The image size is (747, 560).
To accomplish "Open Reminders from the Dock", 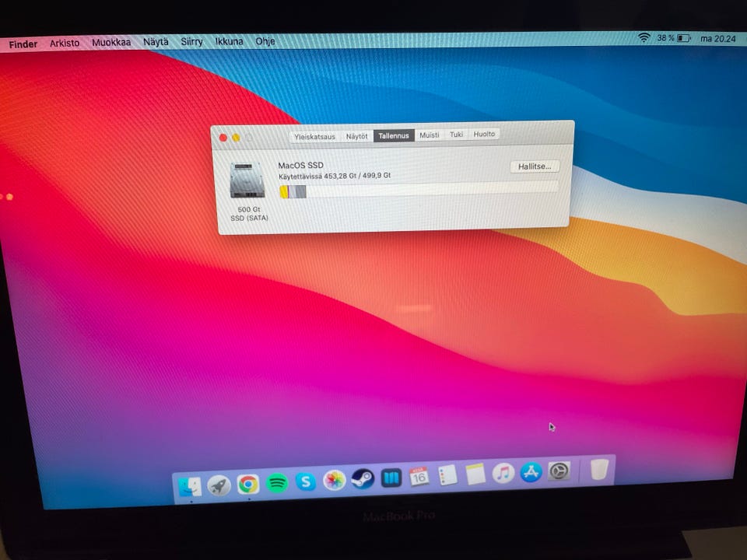I will pyautogui.click(x=447, y=475).
